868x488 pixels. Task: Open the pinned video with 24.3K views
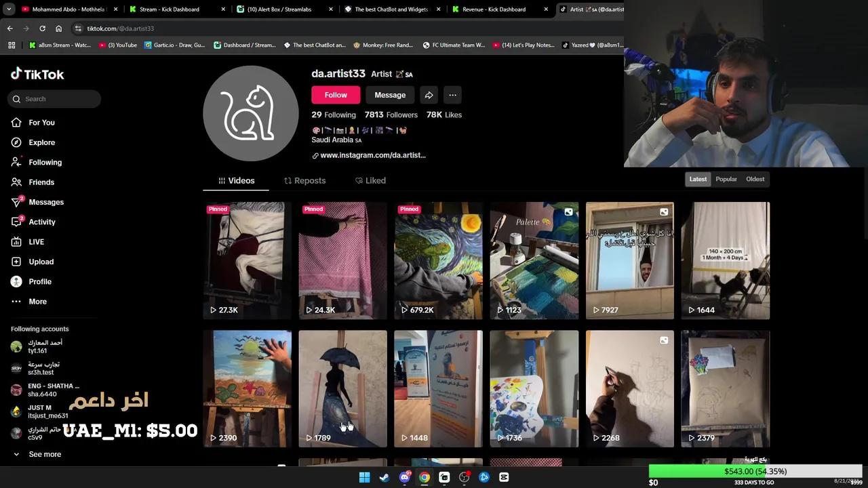(343, 260)
